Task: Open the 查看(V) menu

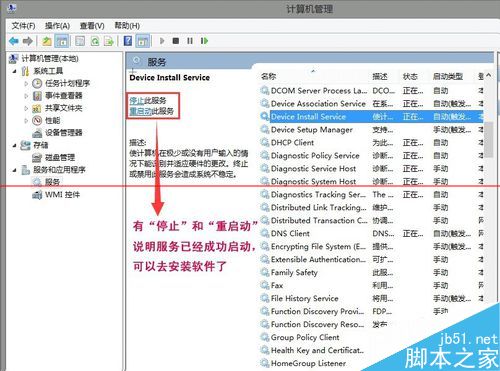Action: coord(92,26)
